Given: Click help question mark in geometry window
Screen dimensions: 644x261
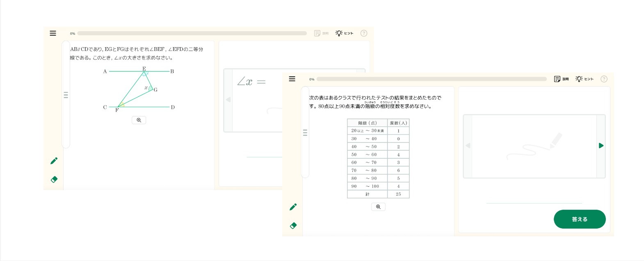Looking at the screenshot, I should [x=363, y=33].
